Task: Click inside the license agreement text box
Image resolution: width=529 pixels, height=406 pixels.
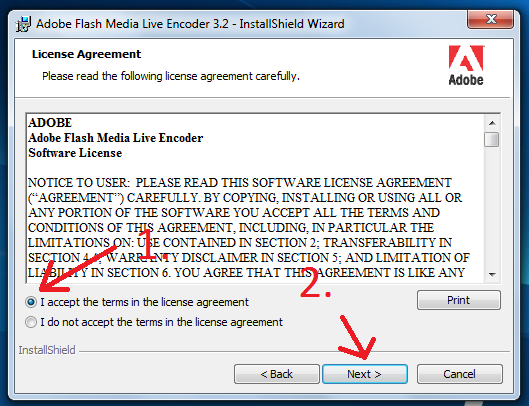Action: pos(255,198)
